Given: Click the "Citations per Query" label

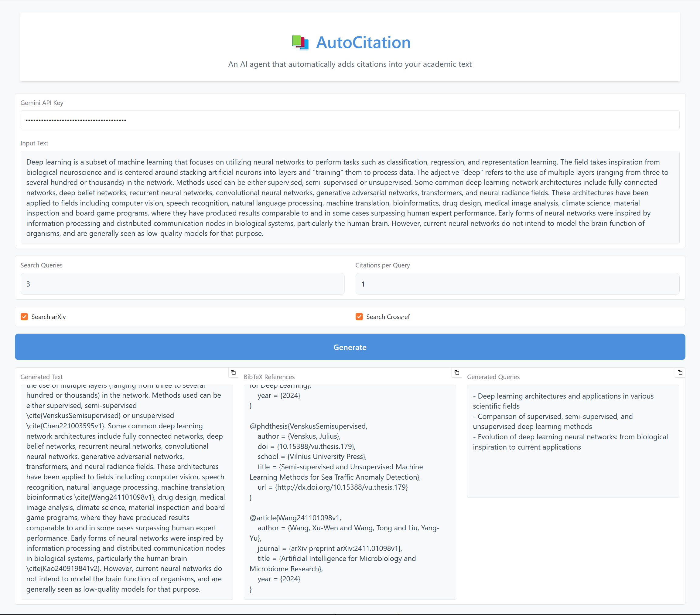Looking at the screenshot, I should [x=383, y=265].
